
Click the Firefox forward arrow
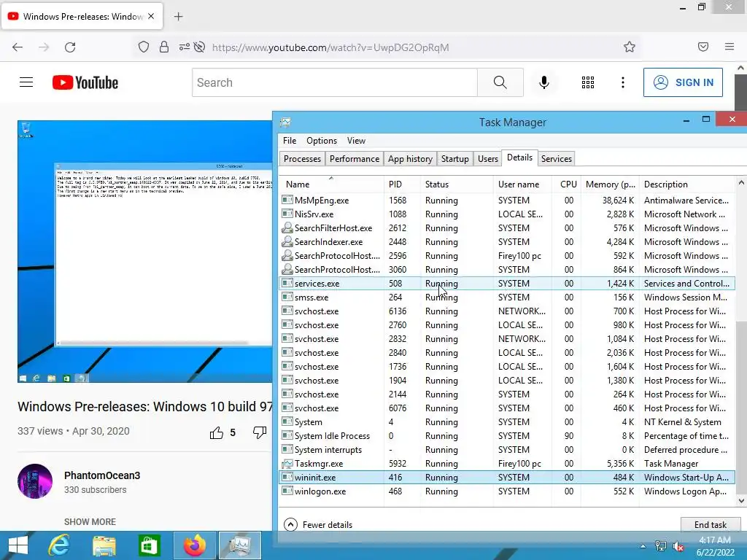[x=44, y=47]
